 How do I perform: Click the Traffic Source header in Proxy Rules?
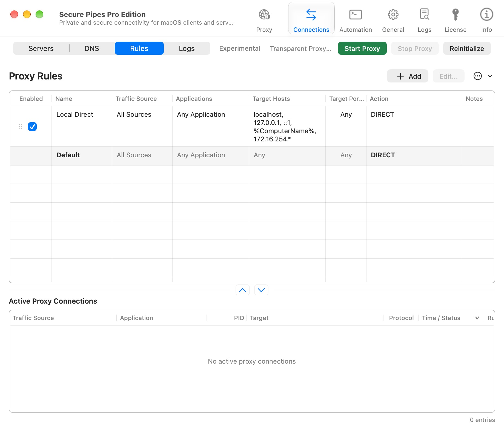pyautogui.click(x=136, y=99)
